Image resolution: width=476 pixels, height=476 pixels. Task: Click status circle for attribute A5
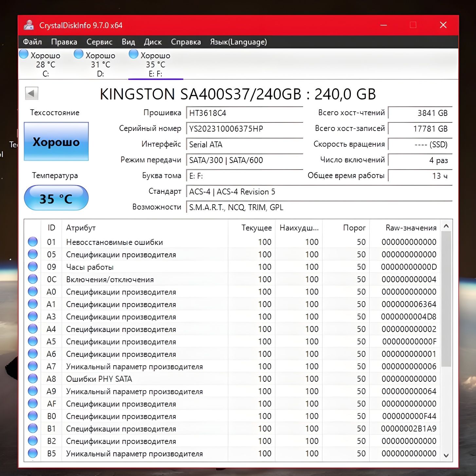click(33, 341)
